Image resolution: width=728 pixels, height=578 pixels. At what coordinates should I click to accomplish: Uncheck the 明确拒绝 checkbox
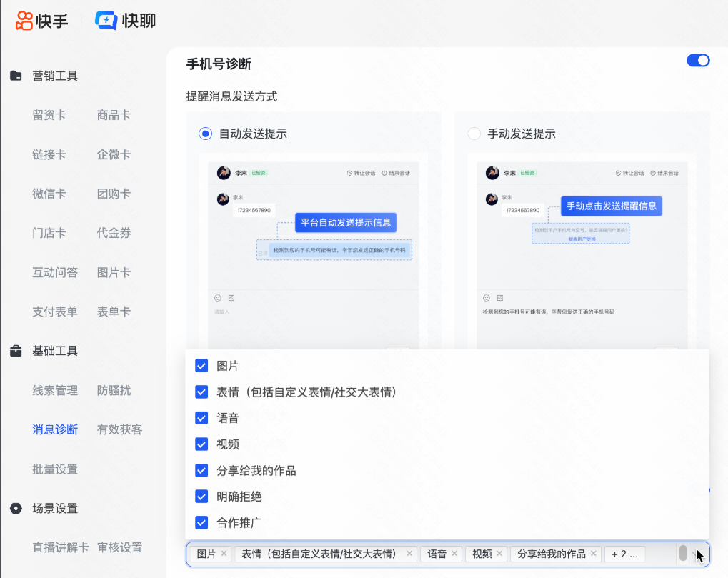(x=201, y=497)
